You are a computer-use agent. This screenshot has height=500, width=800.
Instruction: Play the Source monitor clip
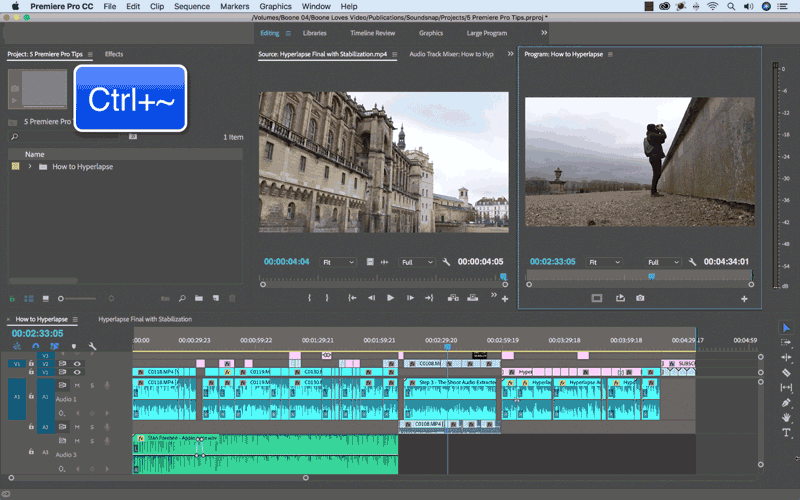(x=390, y=298)
